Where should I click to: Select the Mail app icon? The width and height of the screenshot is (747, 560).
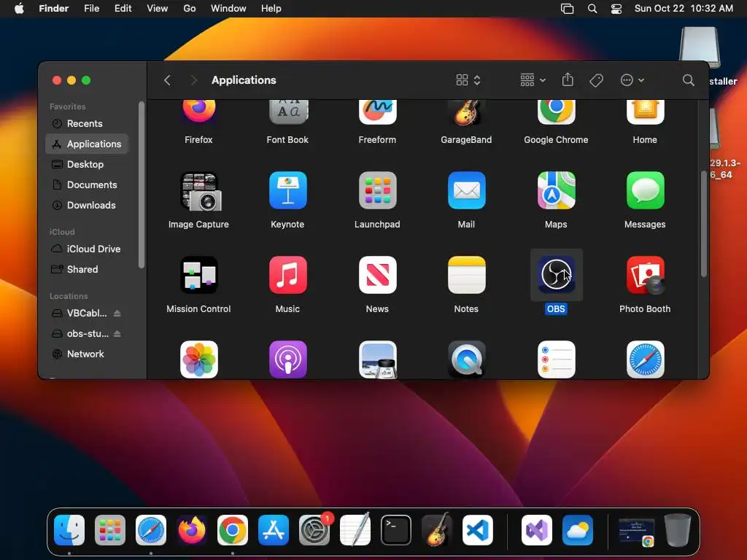(x=466, y=190)
